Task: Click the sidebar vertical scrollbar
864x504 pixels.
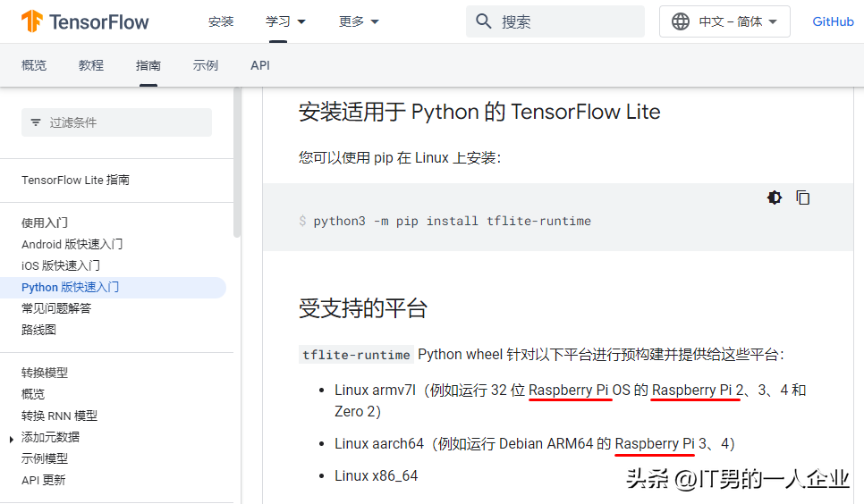Action: click(x=237, y=163)
